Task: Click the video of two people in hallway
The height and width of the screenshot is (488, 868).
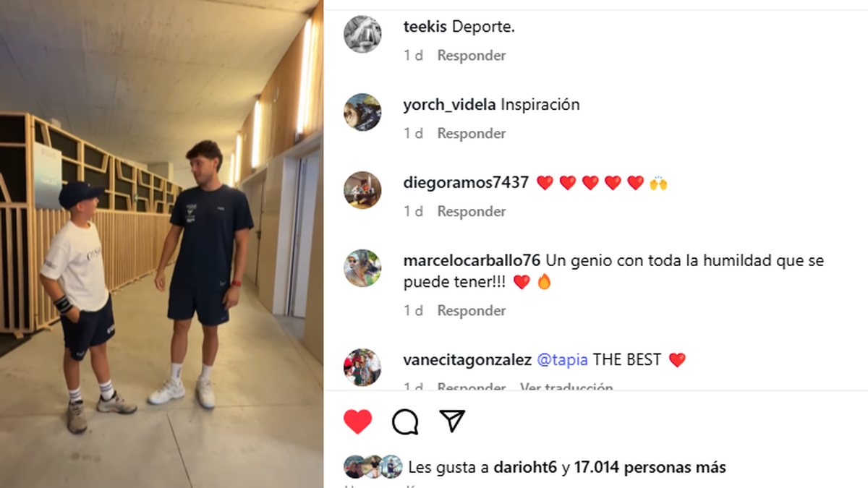Action: (x=161, y=244)
